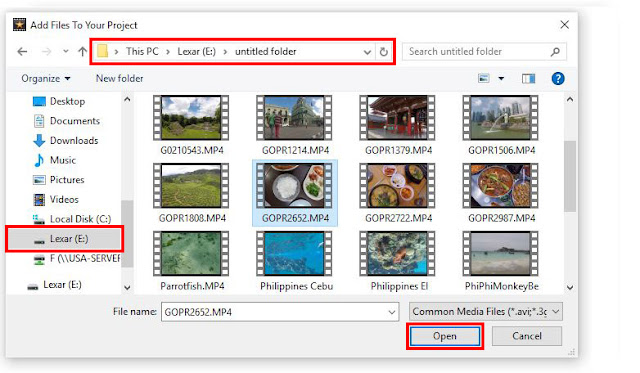This screenshot has width=640, height=373.
Task: Open Music in the navigation pane
Action: 55,160
